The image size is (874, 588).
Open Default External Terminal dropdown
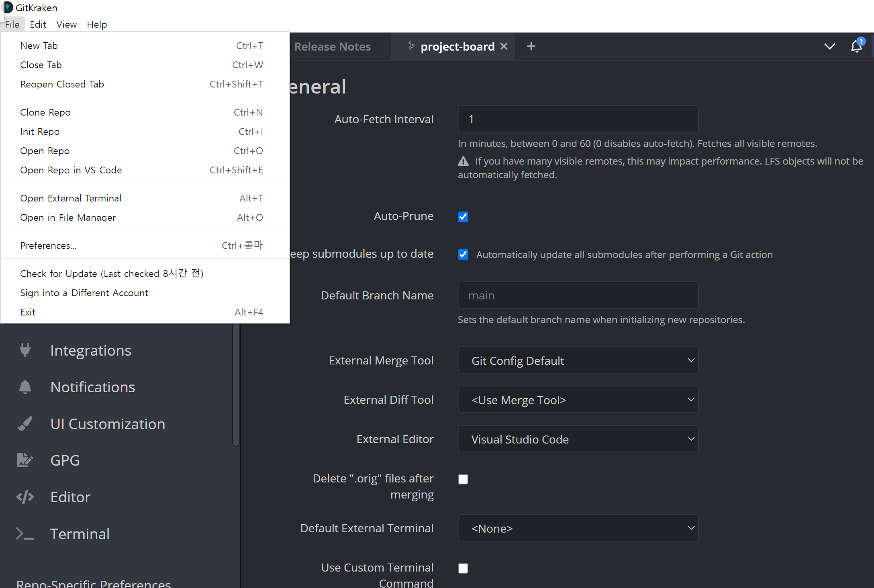(x=578, y=528)
